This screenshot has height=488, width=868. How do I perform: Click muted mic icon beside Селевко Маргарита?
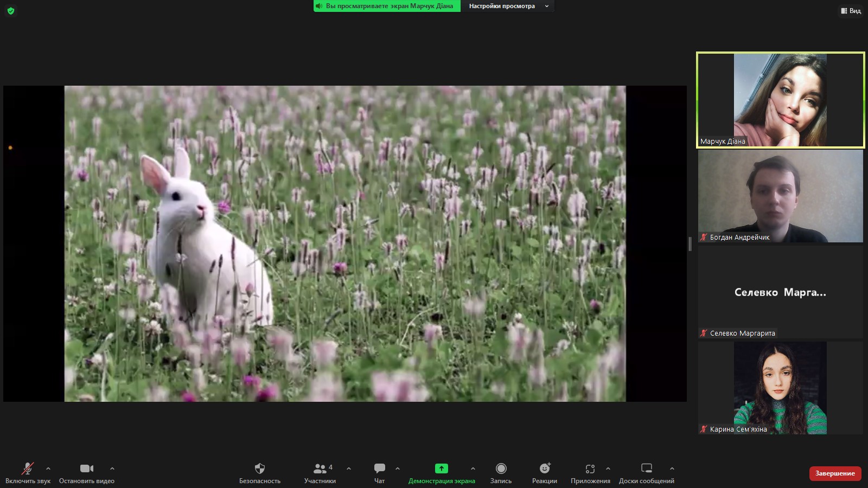pos(704,333)
